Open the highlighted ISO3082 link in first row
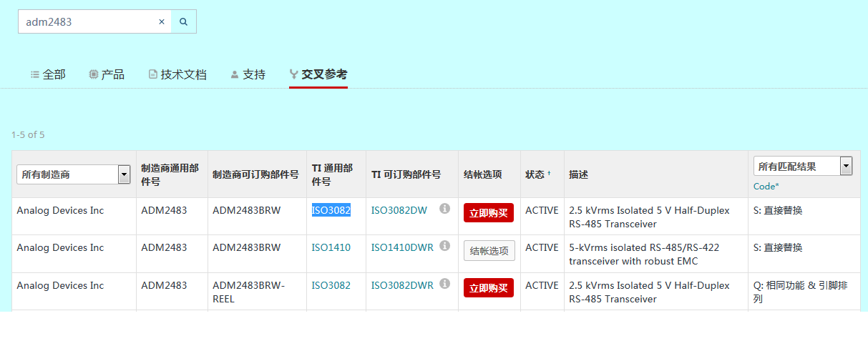The height and width of the screenshot is (346, 868). 331,210
